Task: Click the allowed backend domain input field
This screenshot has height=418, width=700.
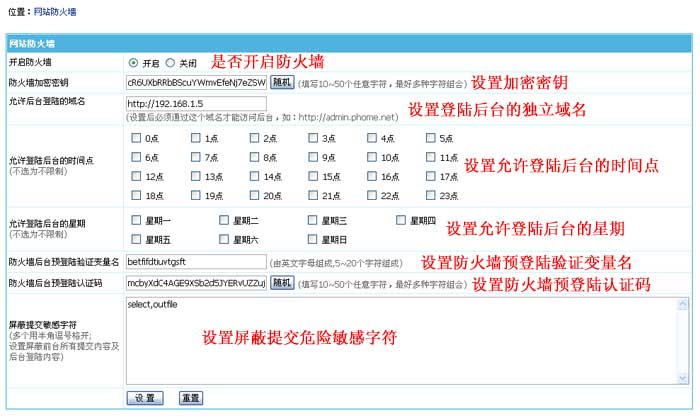Action: coord(196,102)
